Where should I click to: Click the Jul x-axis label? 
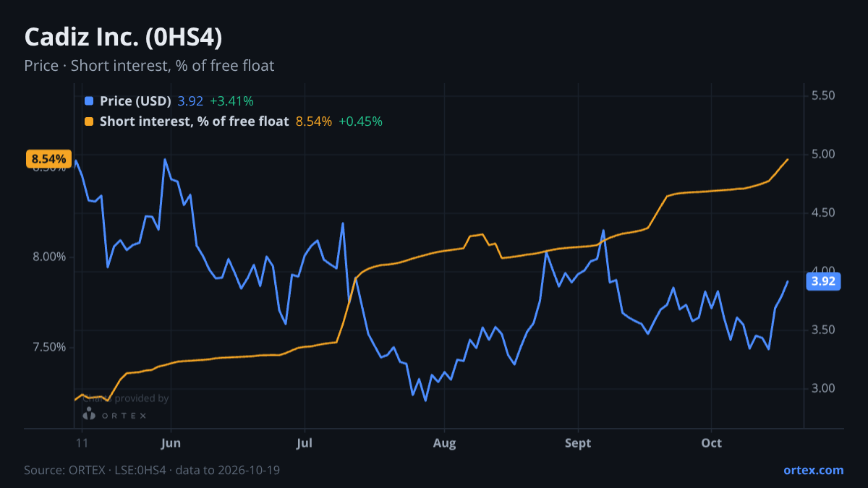(x=305, y=443)
